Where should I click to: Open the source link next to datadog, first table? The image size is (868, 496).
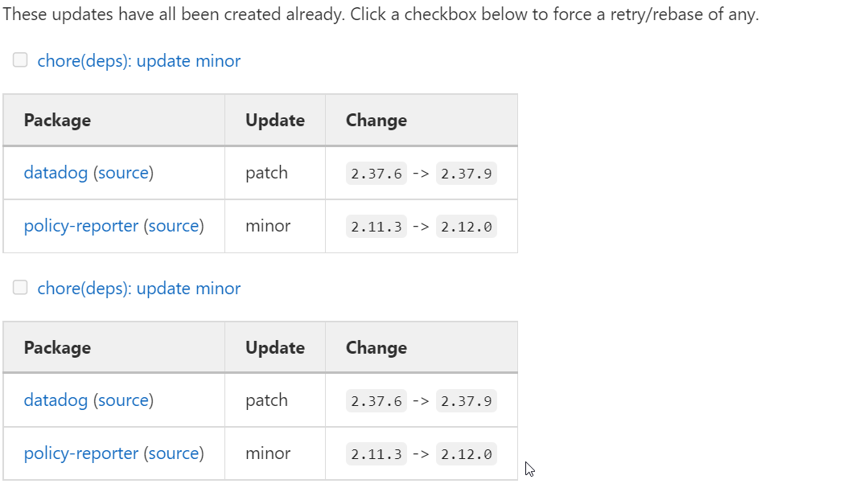[x=124, y=172]
